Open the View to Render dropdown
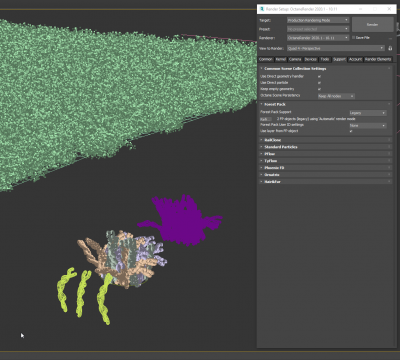 pos(336,48)
